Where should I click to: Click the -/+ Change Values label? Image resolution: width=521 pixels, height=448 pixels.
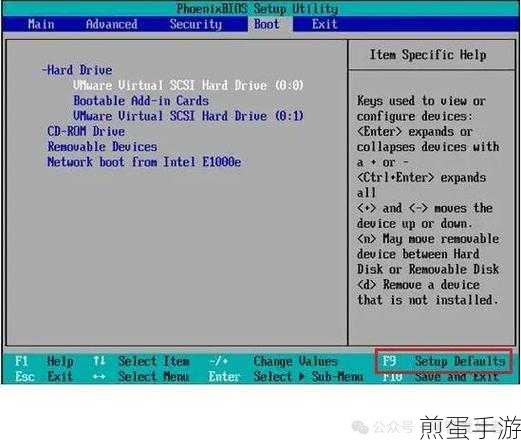coord(273,361)
